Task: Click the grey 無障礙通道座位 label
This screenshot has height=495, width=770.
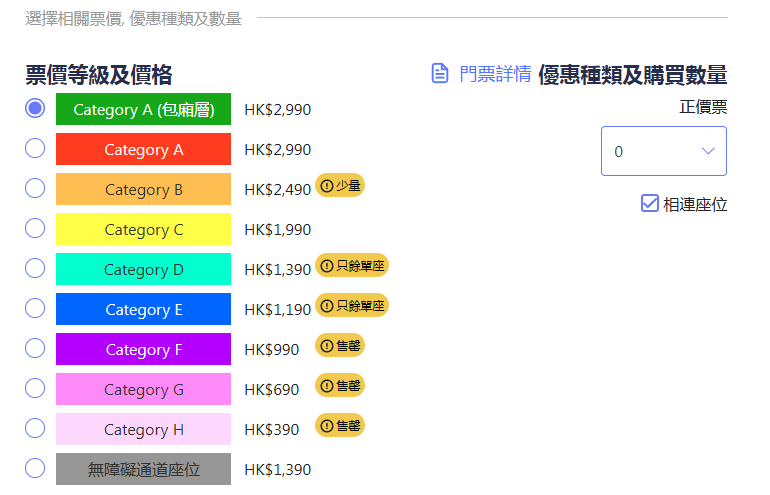Action: (144, 469)
